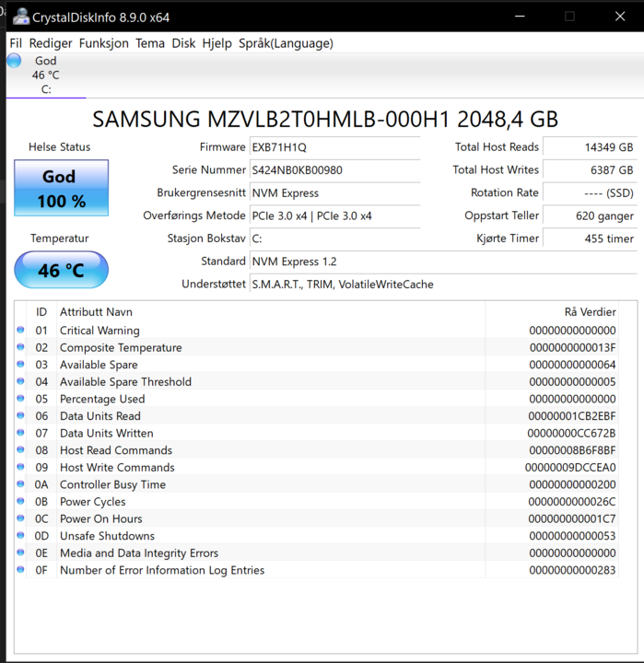Open the Språk(Language) menu
The image size is (644, 663).
286,43
